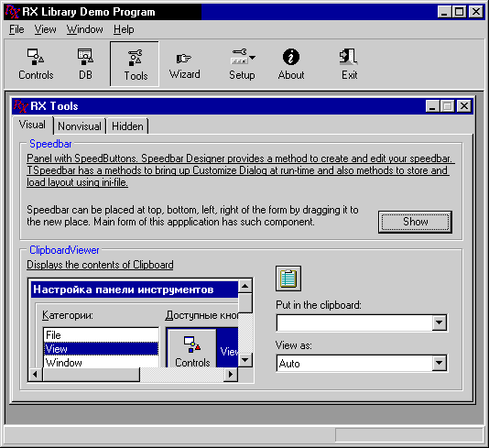Select View in the categories list
489x448 pixels.
(x=101, y=349)
